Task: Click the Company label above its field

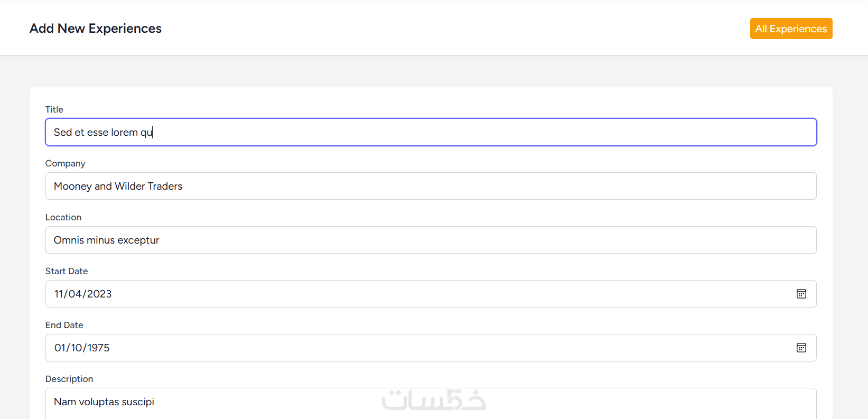Action: point(66,163)
